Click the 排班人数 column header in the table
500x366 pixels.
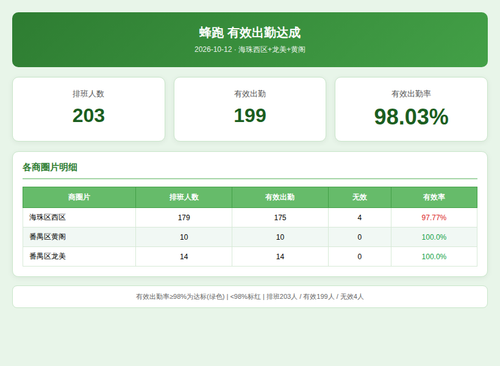click(x=184, y=197)
